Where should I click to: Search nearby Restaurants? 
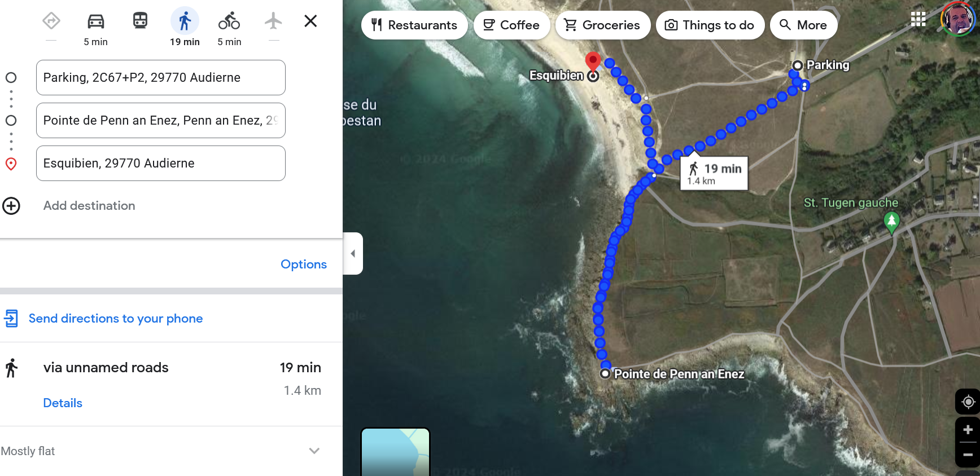[x=414, y=25]
